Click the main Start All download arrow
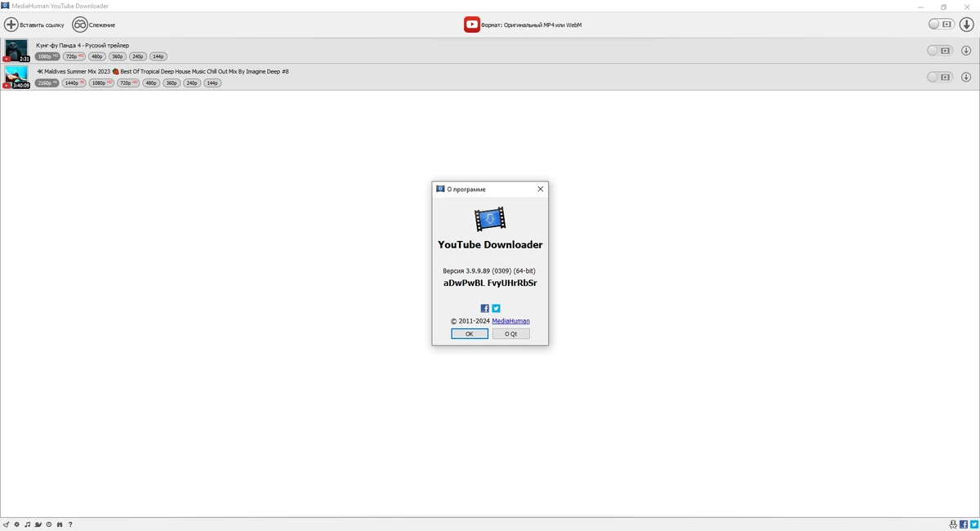This screenshot has width=980, height=531. (x=966, y=25)
